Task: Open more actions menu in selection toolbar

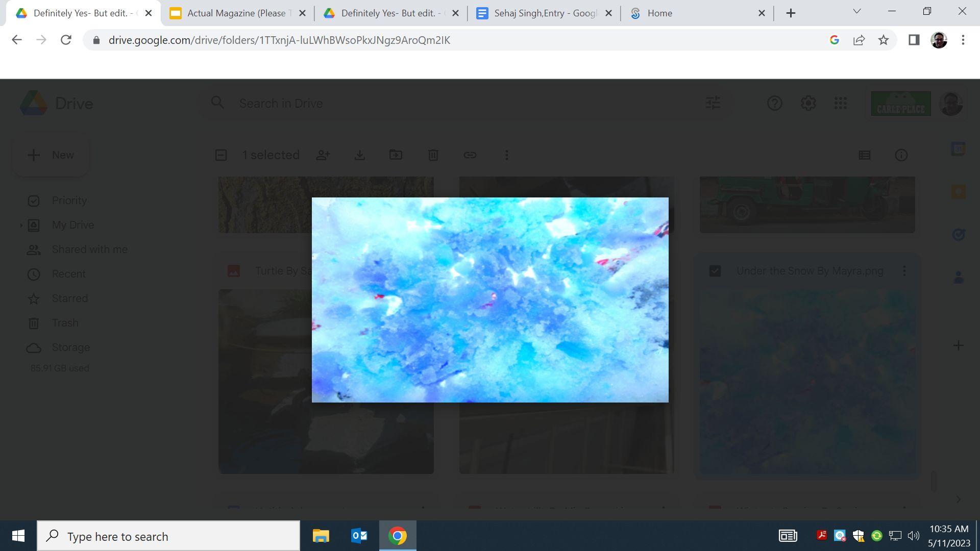Action: coord(507,155)
